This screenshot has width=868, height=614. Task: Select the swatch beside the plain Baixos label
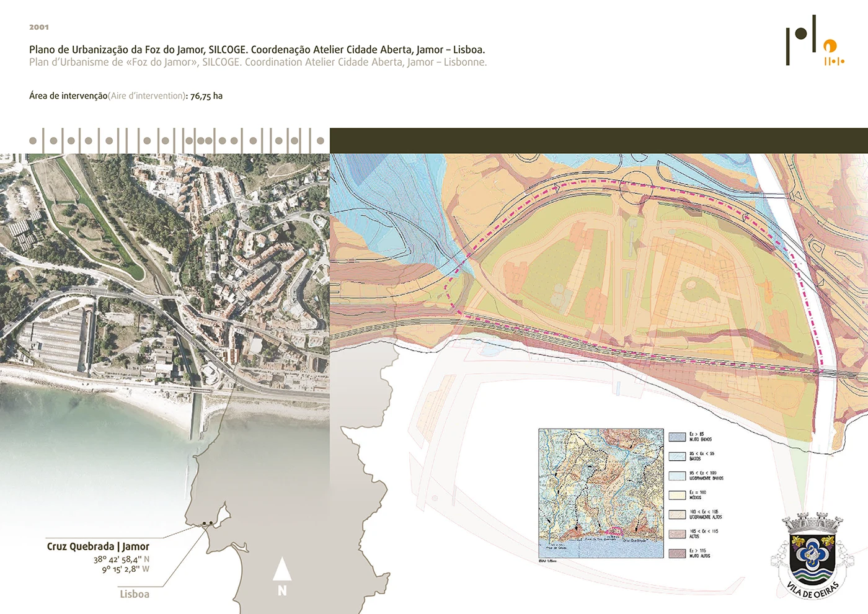677,456
